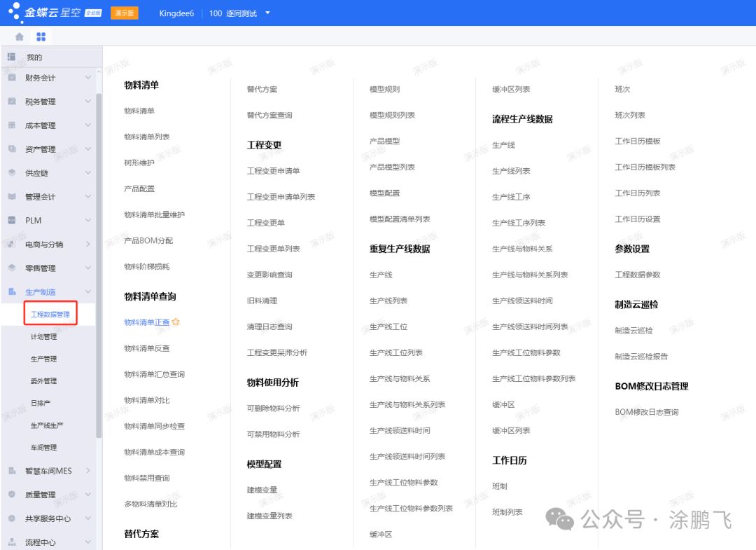The image size is (756, 550).
Task: Click the 电商与分销 sidebar icon
Action: (12, 245)
